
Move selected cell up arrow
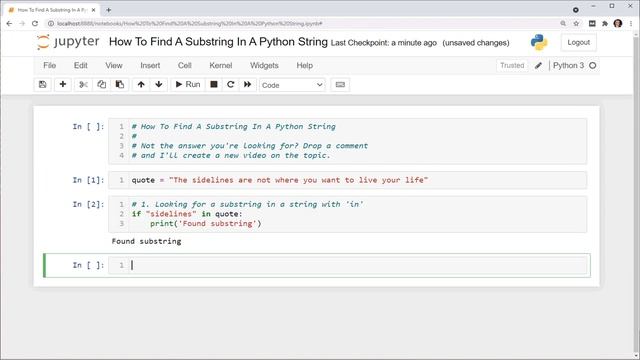tap(141, 84)
